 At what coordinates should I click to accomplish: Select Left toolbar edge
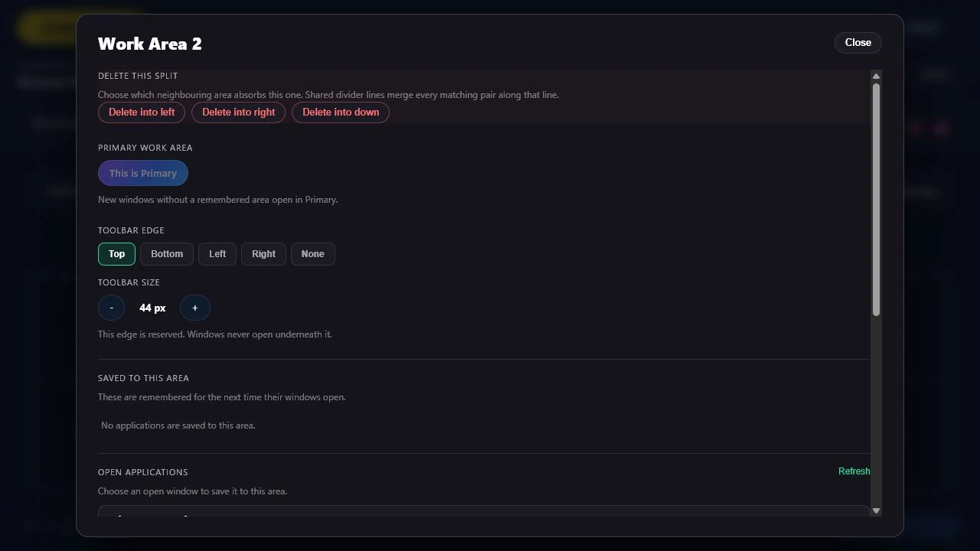(217, 254)
